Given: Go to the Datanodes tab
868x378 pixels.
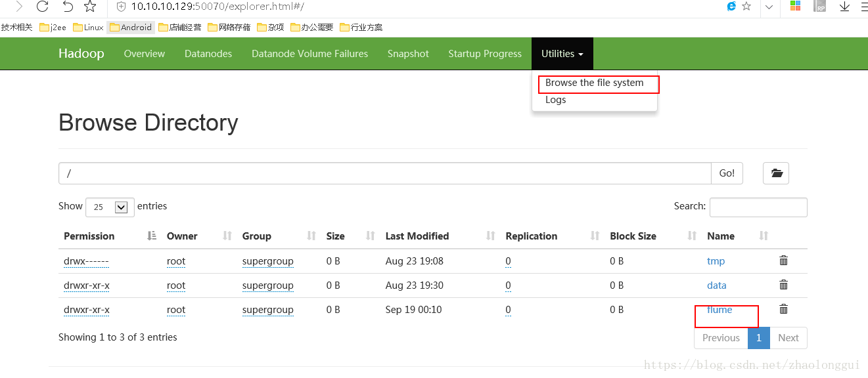Looking at the screenshot, I should [x=208, y=54].
